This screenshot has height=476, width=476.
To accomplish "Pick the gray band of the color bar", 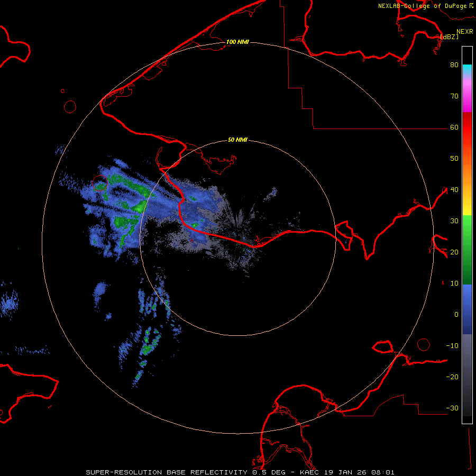I will click(467, 375).
